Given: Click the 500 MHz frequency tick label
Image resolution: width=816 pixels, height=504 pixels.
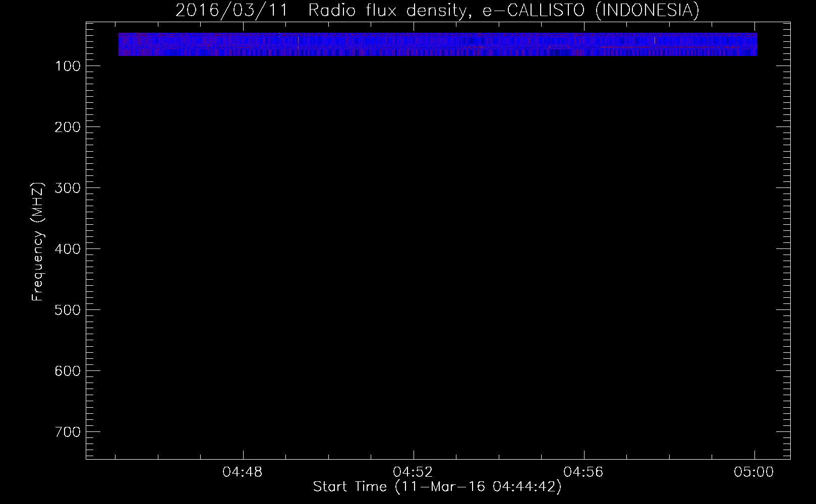Looking at the screenshot, I should (67, 310).
